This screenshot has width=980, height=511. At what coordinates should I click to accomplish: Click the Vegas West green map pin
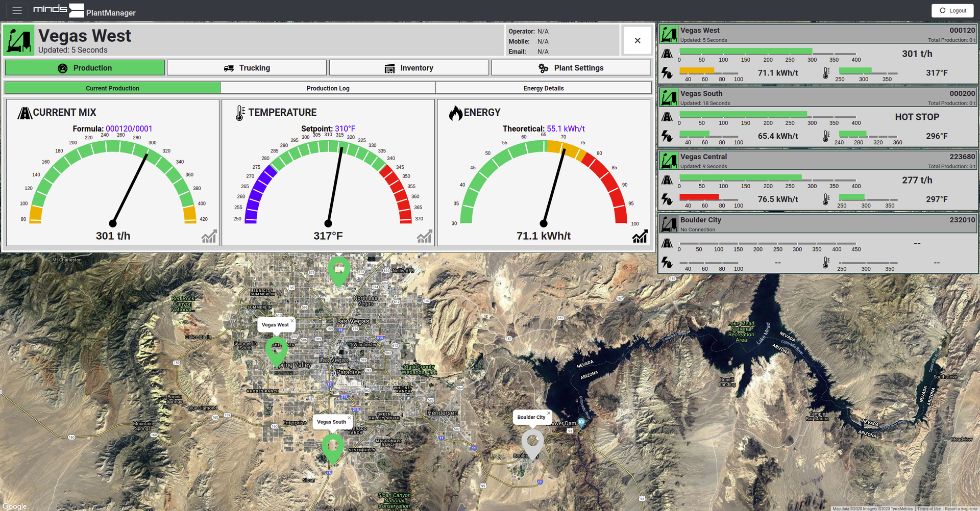pos(277,351)
